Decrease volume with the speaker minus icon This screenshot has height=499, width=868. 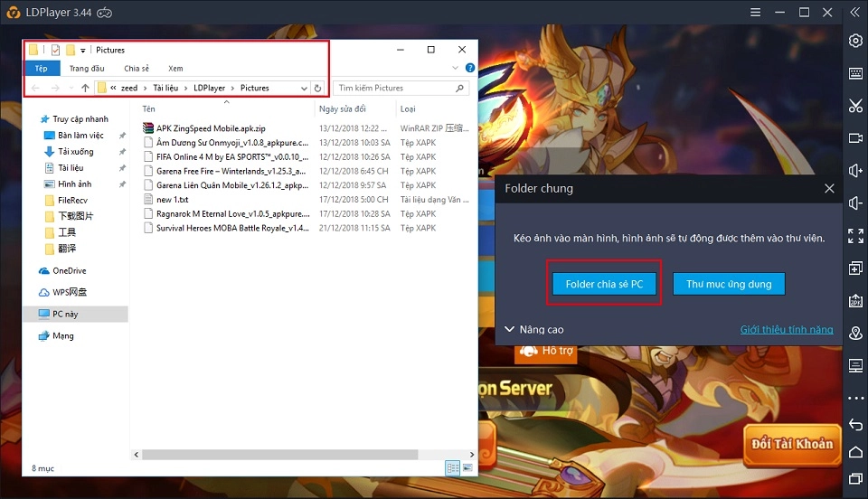tap(855, 203)
